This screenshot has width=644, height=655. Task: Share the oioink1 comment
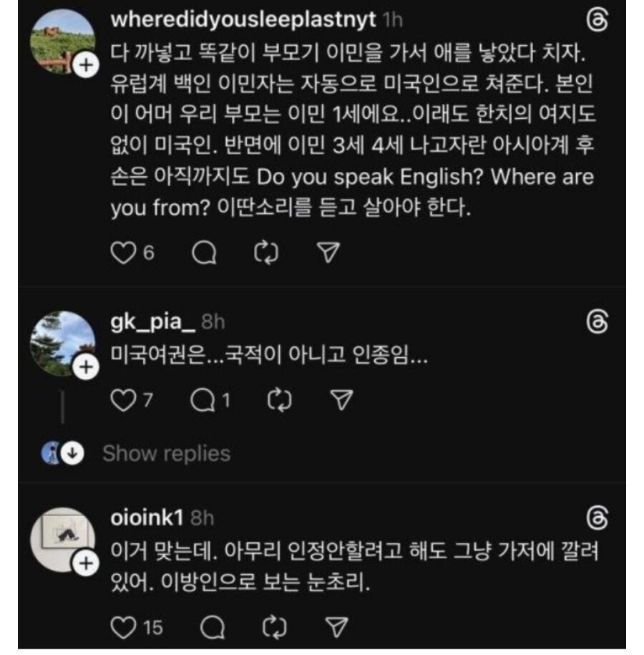(x=335, y=628)
